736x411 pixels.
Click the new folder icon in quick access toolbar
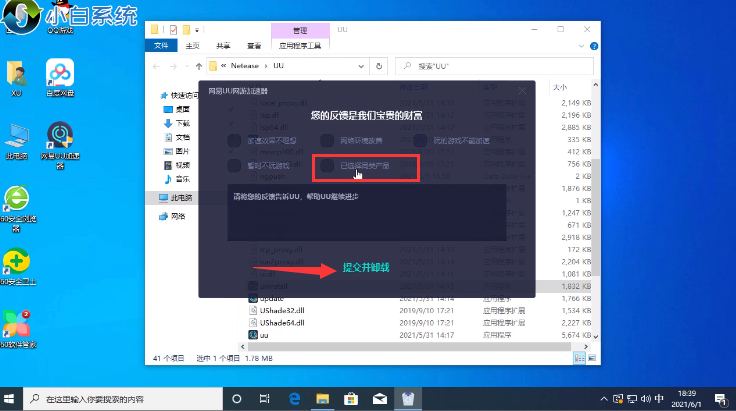coord(186,30)
